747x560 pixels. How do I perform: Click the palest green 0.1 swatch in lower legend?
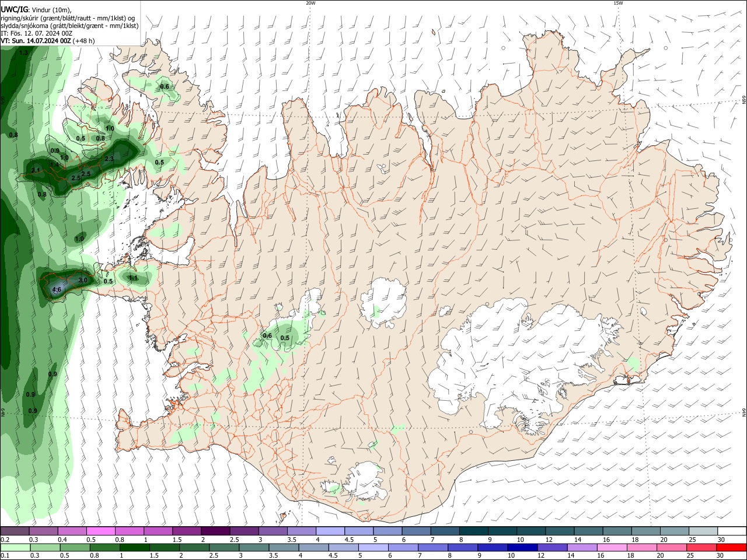[15, 547]
